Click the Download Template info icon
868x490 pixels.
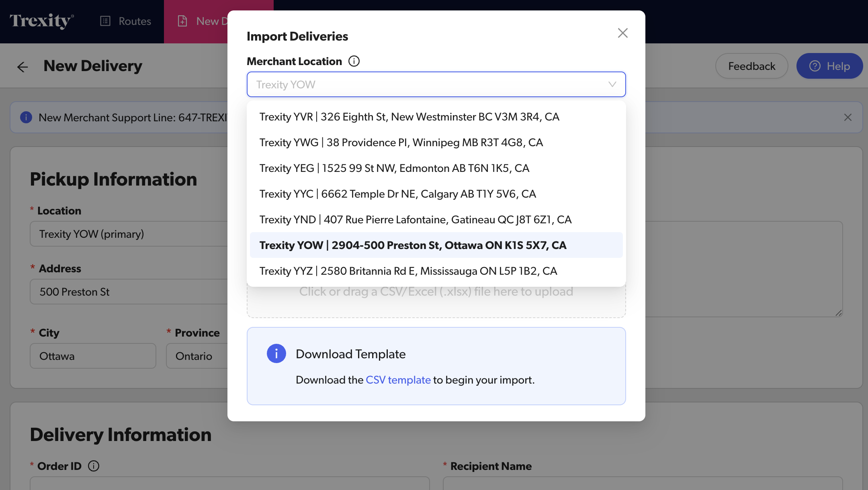pos(276,353)
